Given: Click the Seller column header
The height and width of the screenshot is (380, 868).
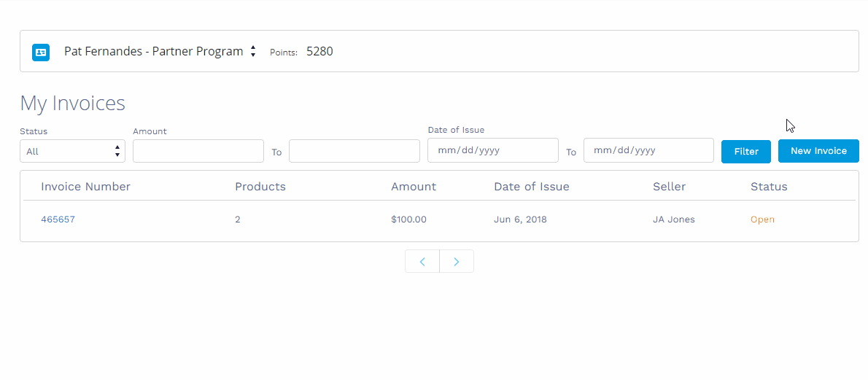Looking at the screenshot, I should (670, 187).
